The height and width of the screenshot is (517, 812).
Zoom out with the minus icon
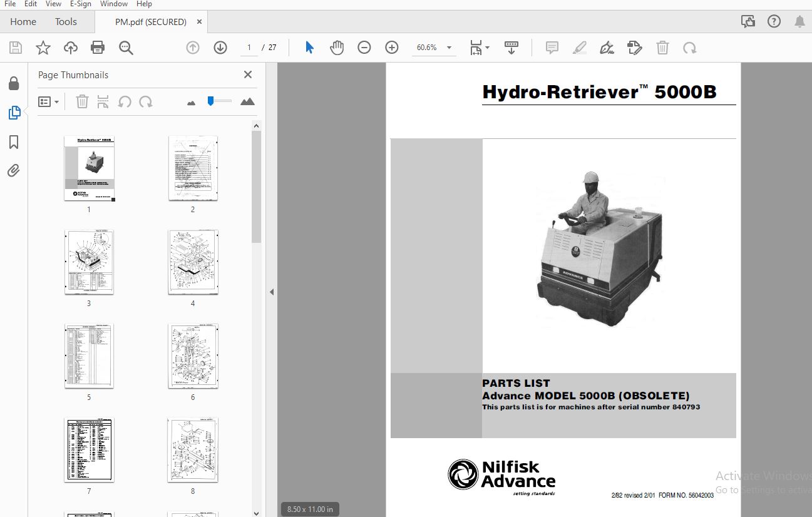coord(364,48)
